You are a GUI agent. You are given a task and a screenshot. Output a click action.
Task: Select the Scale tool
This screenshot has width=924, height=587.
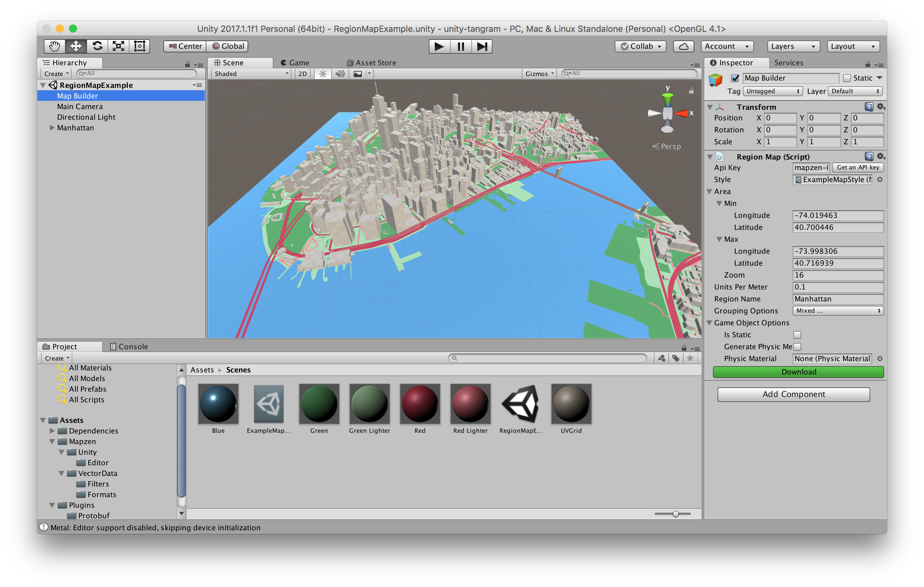point(118,46)
